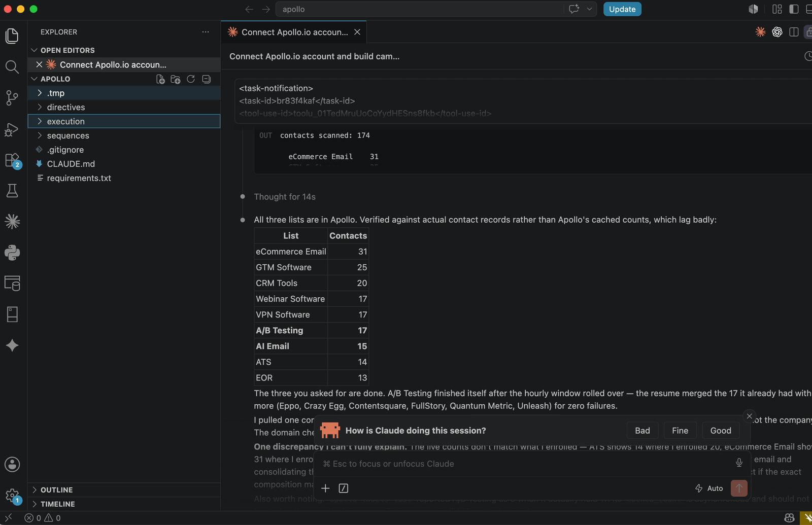Collapse the OPEN EDITORS section
This screenshot has height=525, width=812.
click(x=124, y=50)
